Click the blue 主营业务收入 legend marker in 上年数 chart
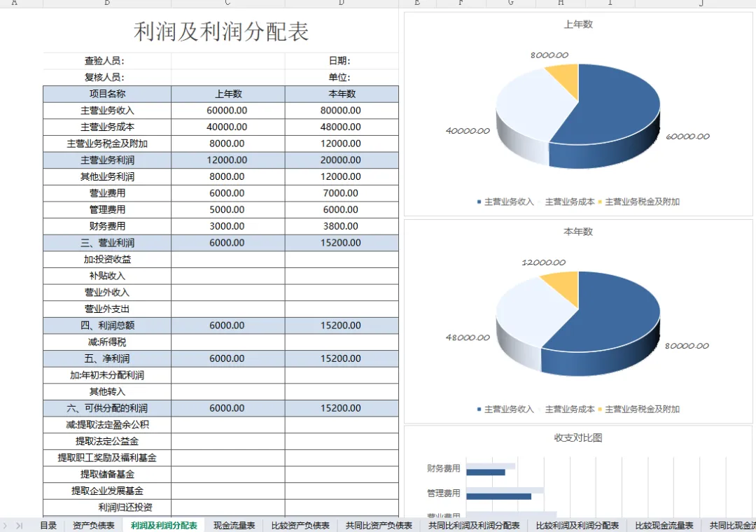 click(x=479, y=202)
